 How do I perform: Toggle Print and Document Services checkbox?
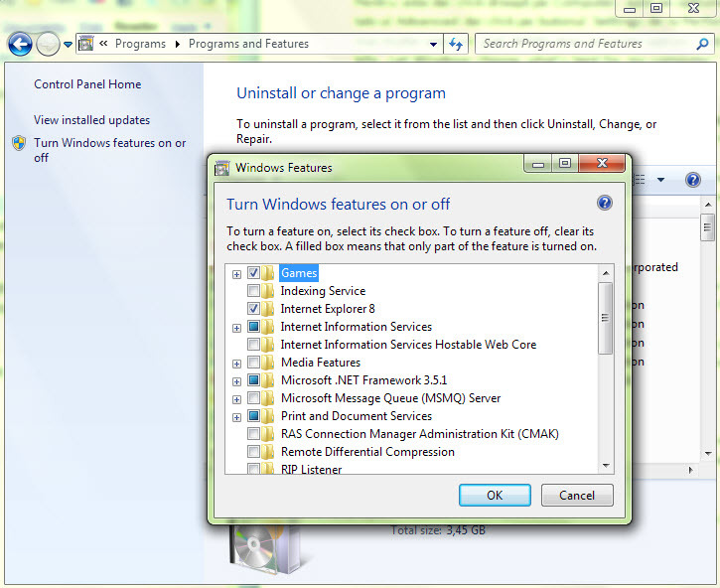[253, 416]
